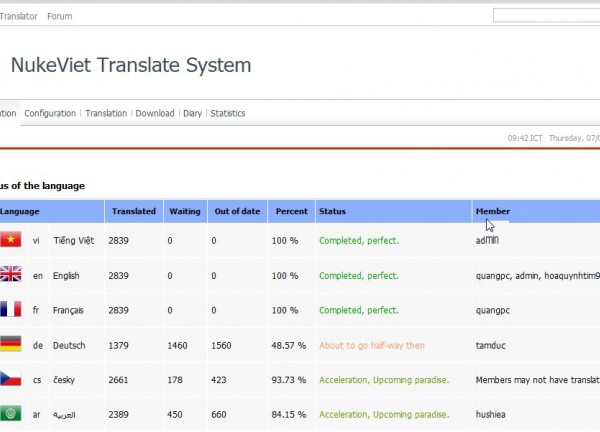Click out of date value 1560
The width and height of the screenshot is (600, 432).
[x=221, y=346]
